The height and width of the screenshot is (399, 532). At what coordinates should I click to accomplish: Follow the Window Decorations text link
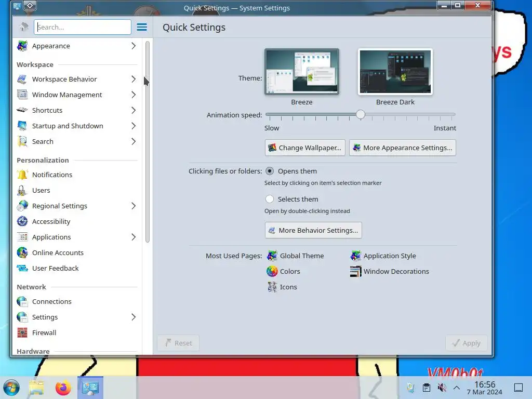coord(396,271)
